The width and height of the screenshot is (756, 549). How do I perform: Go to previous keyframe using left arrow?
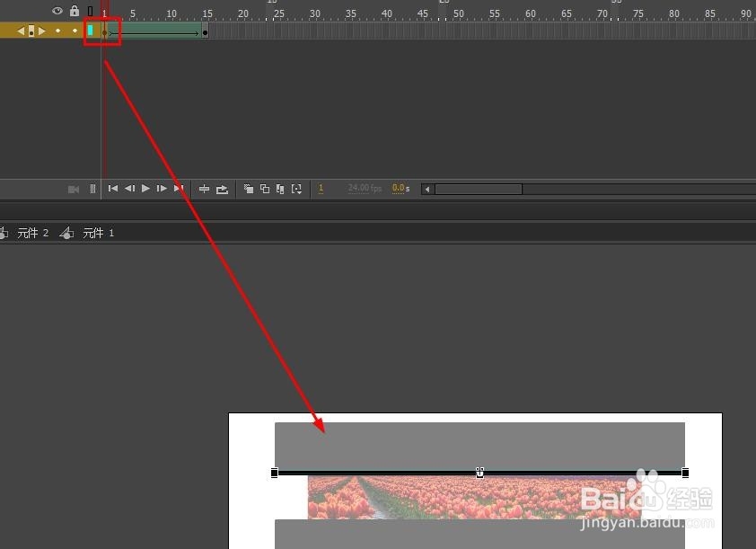pos(21,31)
